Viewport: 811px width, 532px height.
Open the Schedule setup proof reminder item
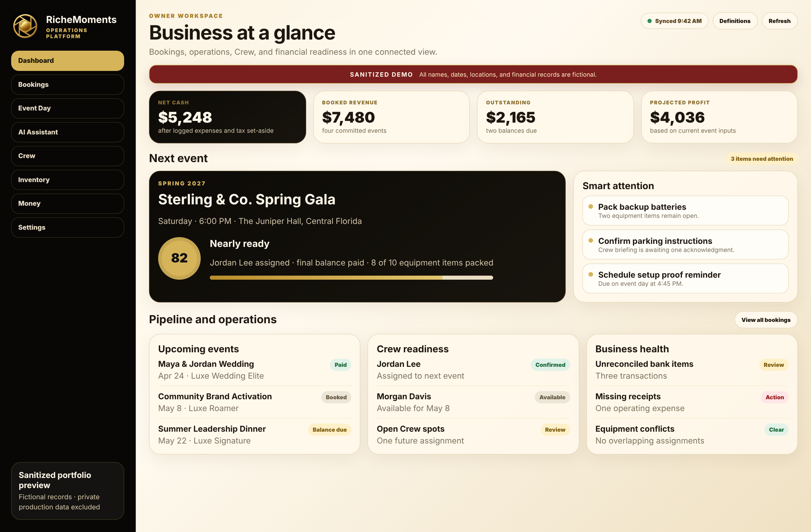(x=685, y=278)
